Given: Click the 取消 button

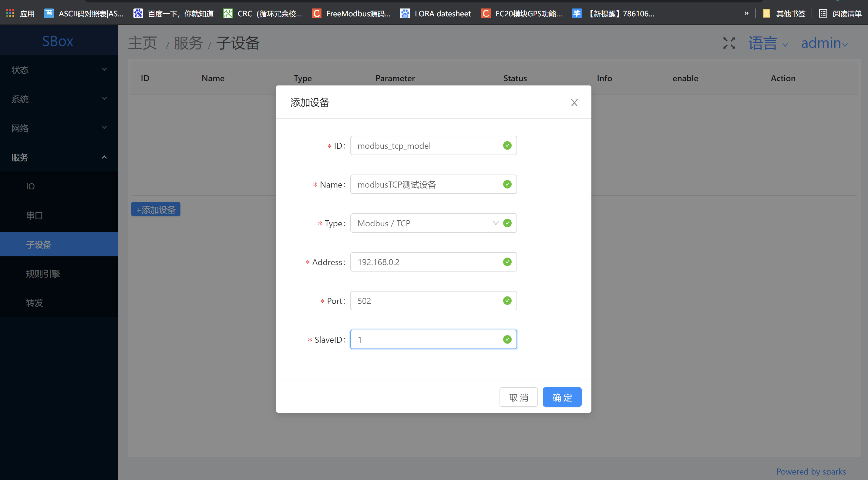Looking at the screenshot, I should point(519,397).
